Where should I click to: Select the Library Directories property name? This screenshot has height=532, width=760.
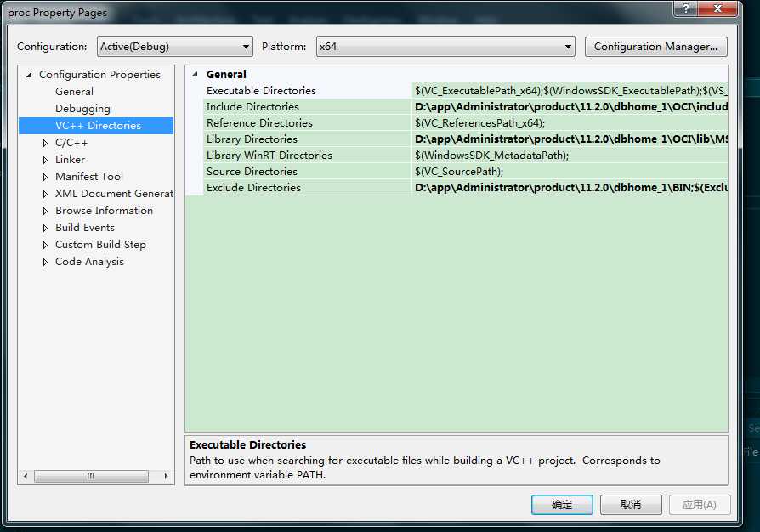(252, 139)
